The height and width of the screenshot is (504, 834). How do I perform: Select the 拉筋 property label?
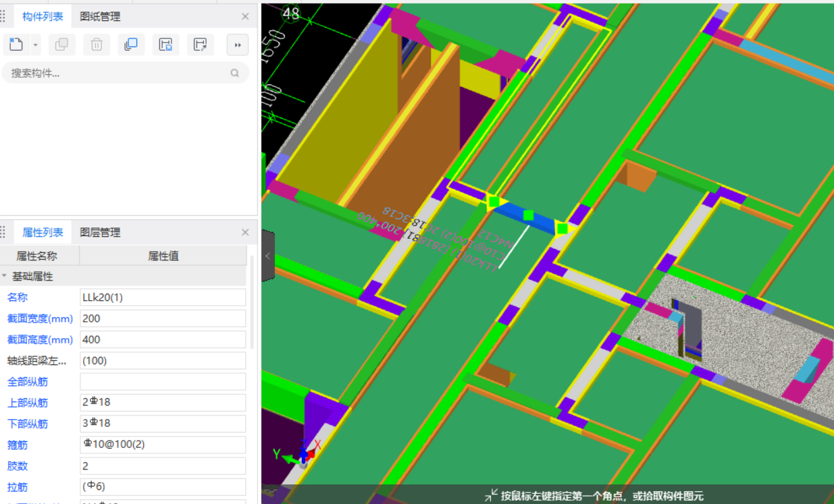tap(18, 487)
